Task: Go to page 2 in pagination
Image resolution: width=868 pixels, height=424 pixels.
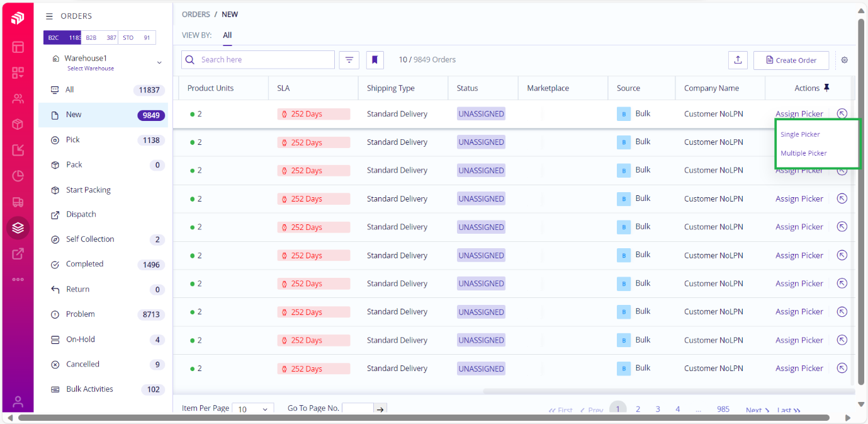Action: click(x=638, y=410)
